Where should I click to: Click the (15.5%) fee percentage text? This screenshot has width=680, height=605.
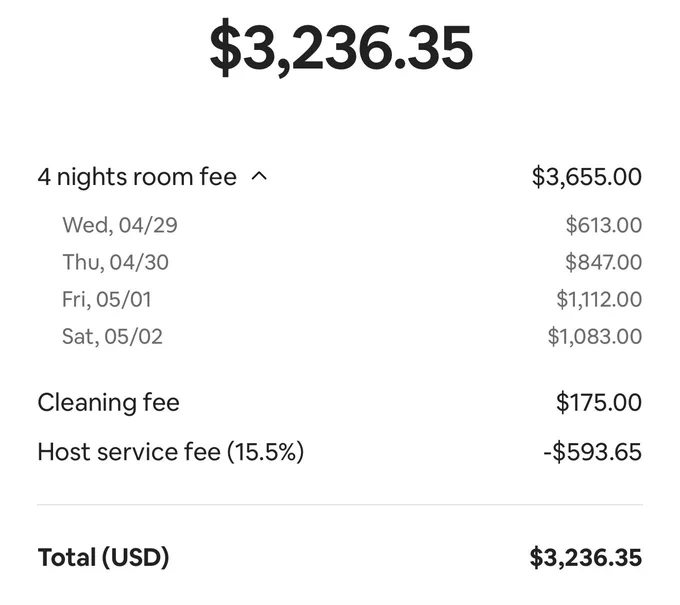point(265,452)
